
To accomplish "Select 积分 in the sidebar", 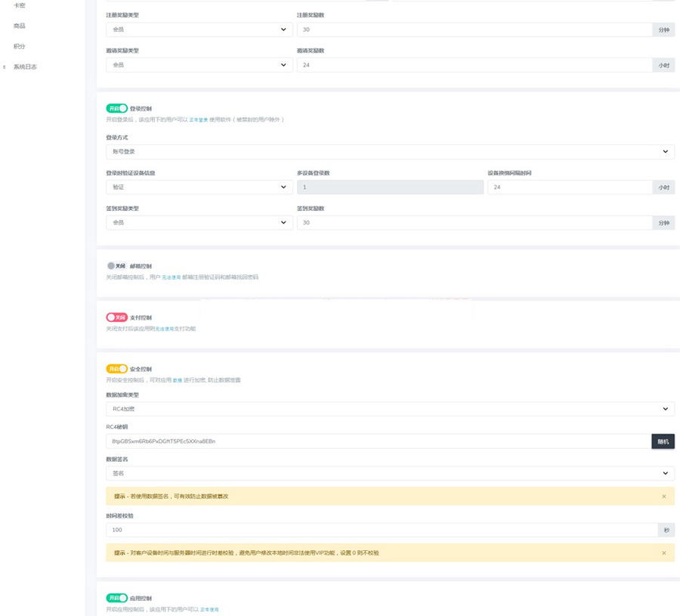I will pos(20,46).
